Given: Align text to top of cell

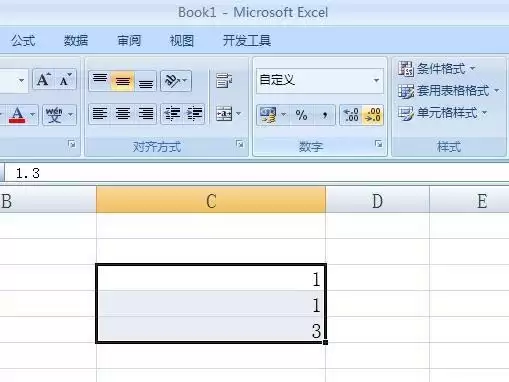Looking at the screenshot, I should pos(100,80).
